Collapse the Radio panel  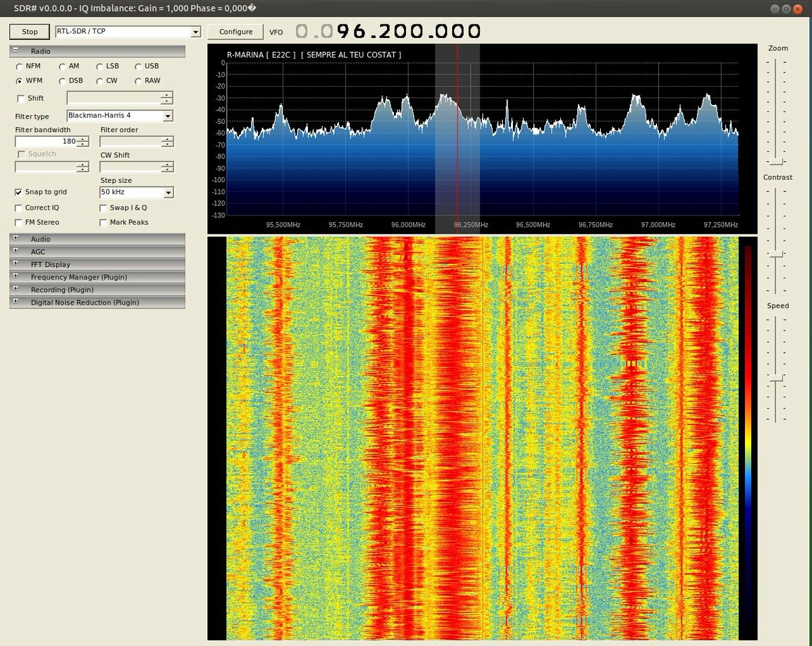tap(16, 51)
